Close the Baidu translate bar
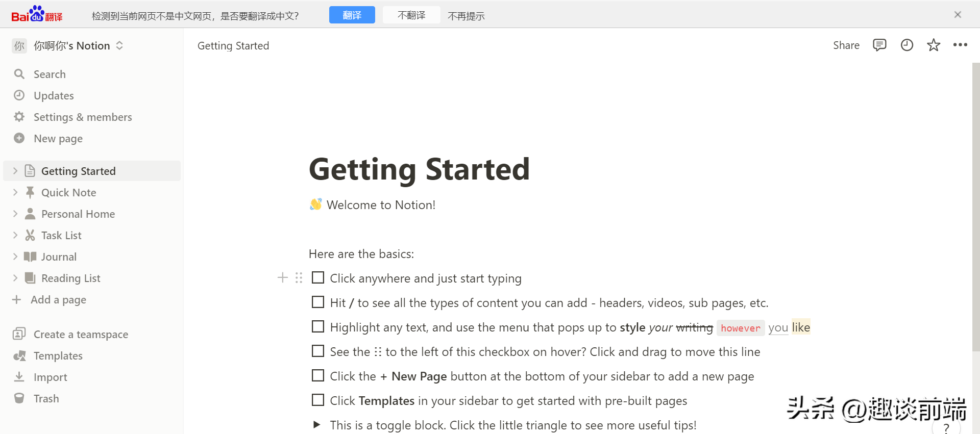The image size is (980, 434). 958,15
